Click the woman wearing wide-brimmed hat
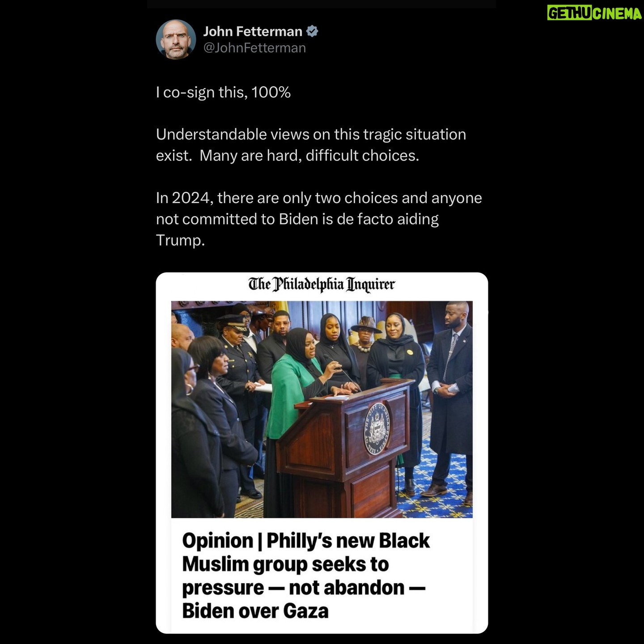The width and height of the screenshot is (644, 644). (x=366, y=340)
